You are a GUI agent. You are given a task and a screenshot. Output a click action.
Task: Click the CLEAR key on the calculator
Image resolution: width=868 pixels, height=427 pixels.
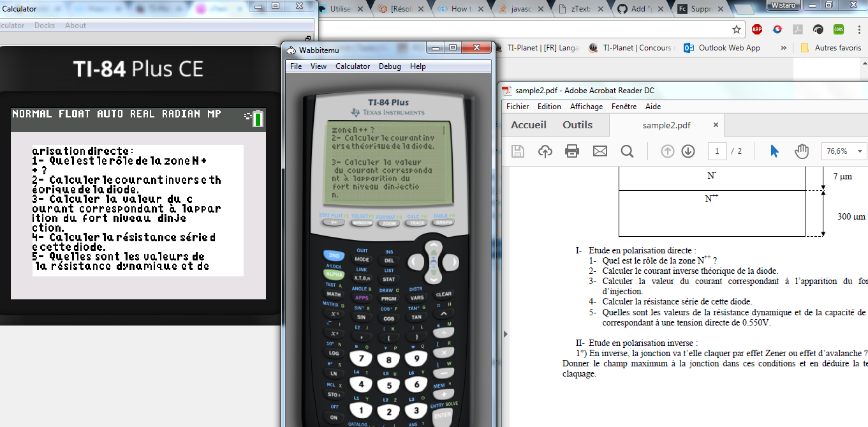tap(443, 295)
